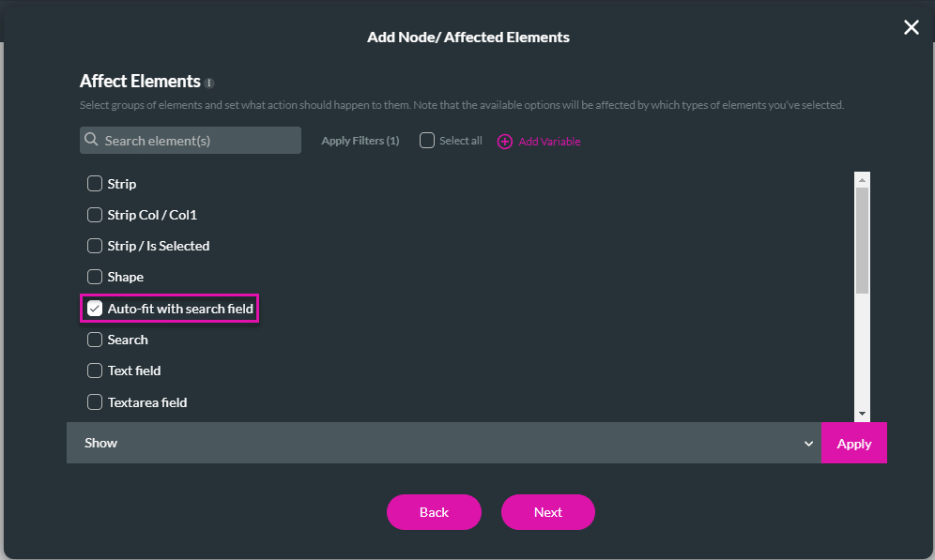Viewport: 935px width, 560px height.
Task: Tick the Search element checkbox
Action: 95,340
